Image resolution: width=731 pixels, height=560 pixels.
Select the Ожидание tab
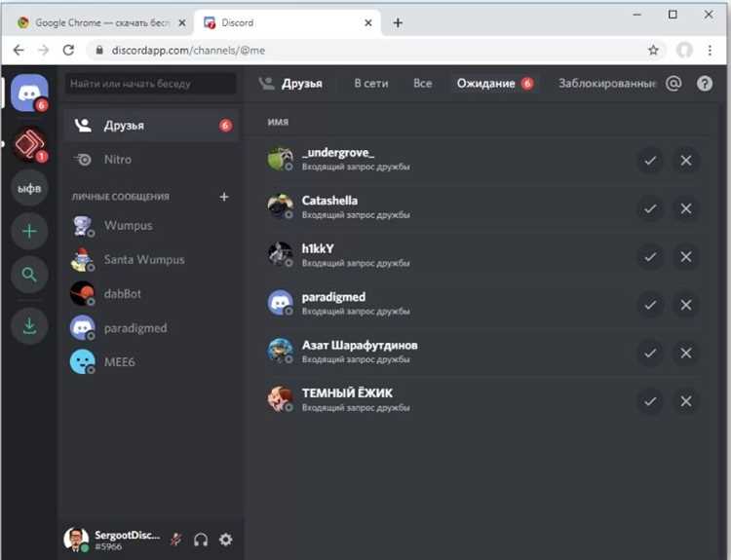494,84
